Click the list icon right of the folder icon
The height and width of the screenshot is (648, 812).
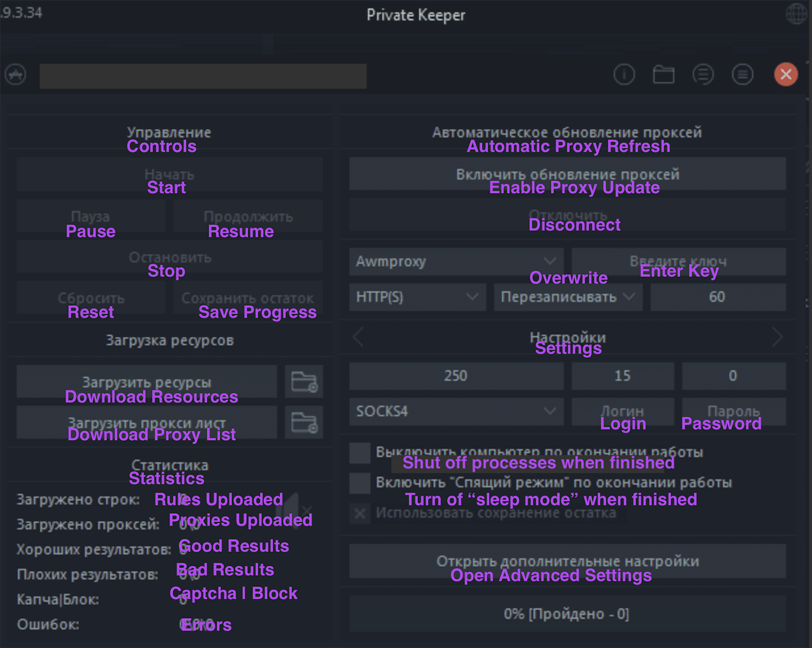[x=703, y=74]
